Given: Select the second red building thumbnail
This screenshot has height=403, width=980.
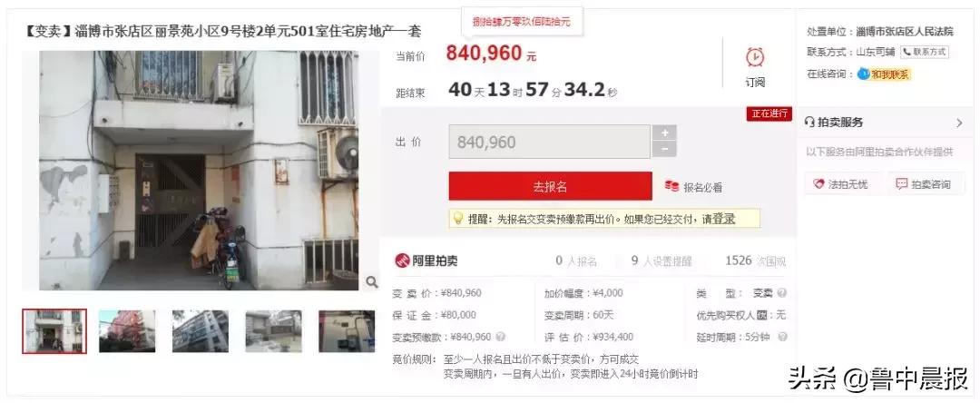Looking at the screenshot, I should point(127,331).
